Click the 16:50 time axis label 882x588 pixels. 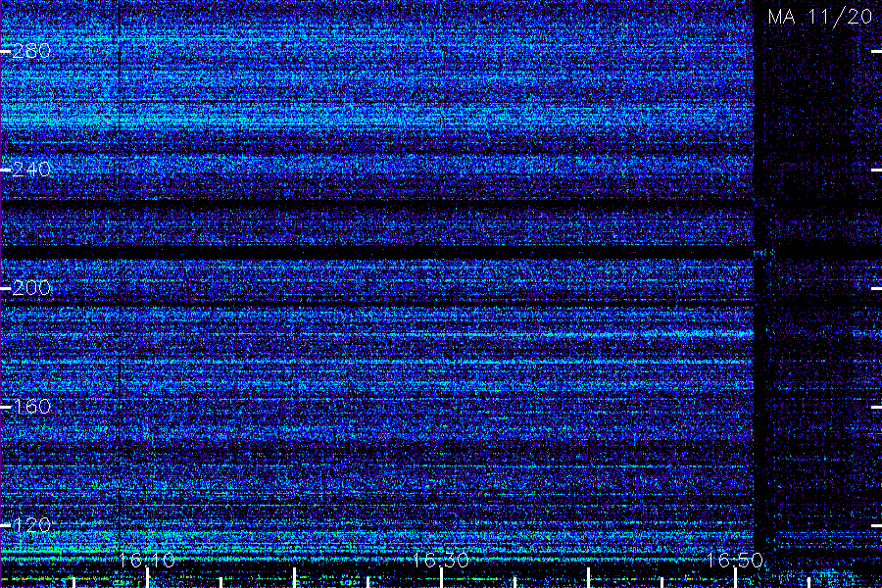pyautogui.click(x=735, y=560)
